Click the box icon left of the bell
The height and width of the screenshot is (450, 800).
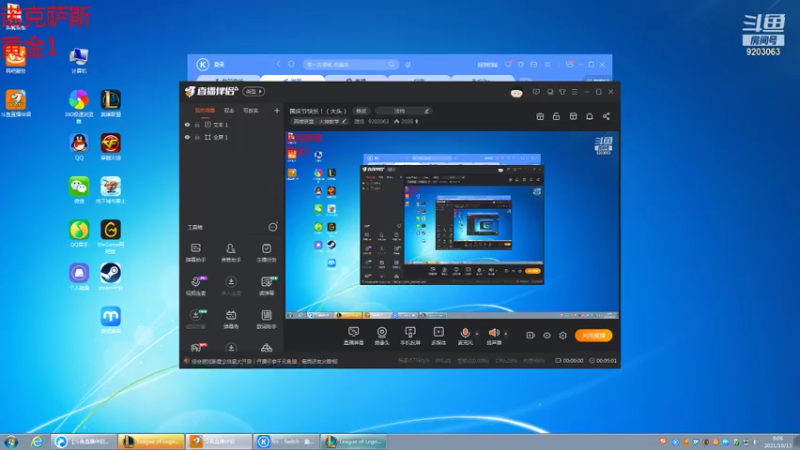click(573, 116)
